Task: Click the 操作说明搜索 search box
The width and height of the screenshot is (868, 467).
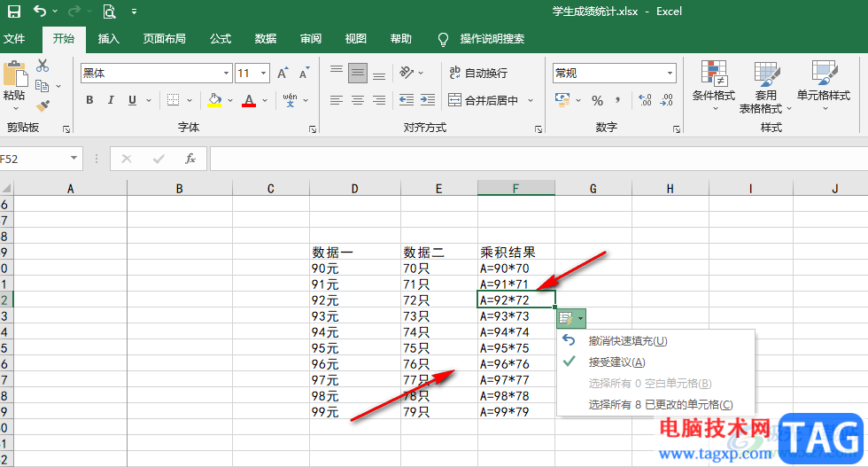Action: click(492, 39)
